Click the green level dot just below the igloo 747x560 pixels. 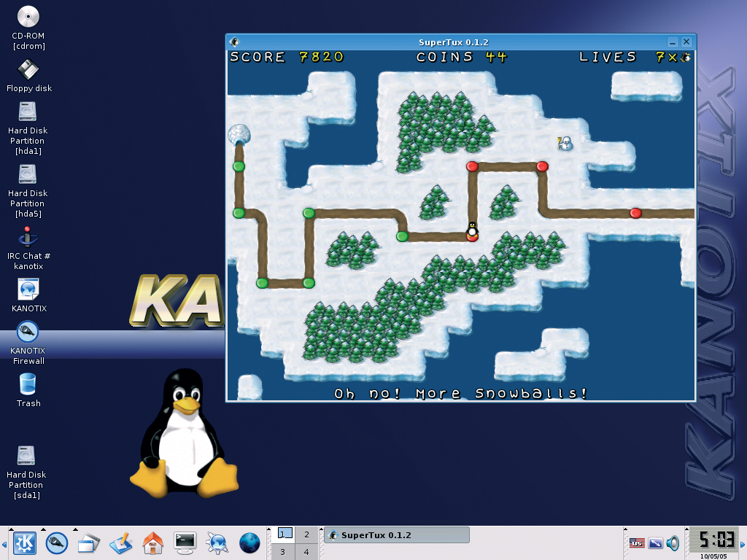pos(239,167)
